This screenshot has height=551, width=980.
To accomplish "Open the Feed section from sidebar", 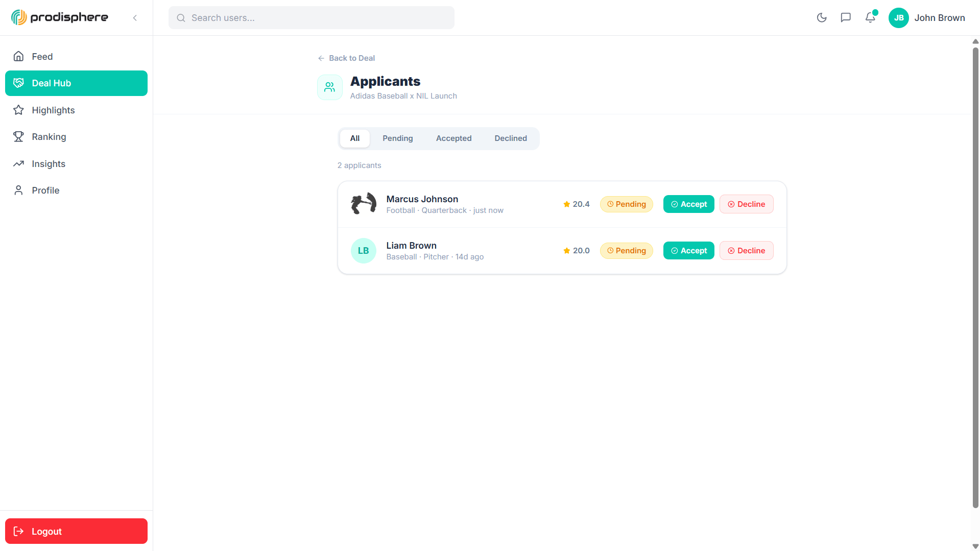I will click(x=42, y=56).
